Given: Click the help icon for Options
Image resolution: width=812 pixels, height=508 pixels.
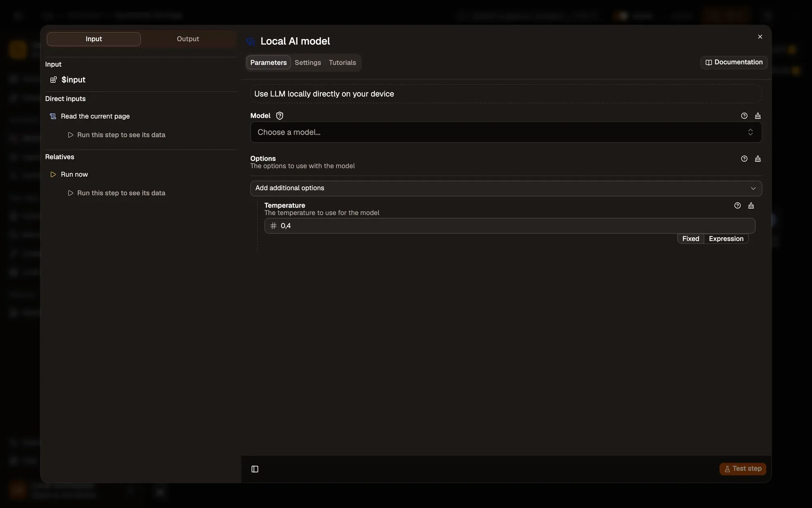Looking at the screenshot, I should click(x=744, y=159).
